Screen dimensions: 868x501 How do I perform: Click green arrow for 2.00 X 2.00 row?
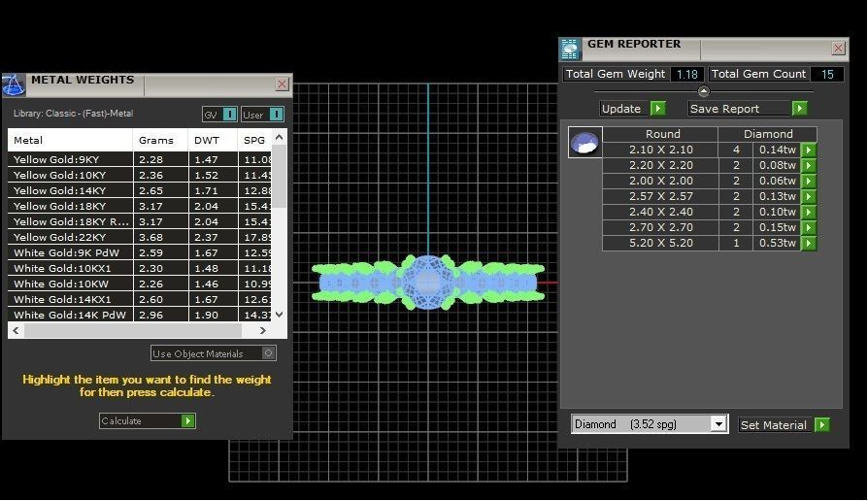point(809,181)
